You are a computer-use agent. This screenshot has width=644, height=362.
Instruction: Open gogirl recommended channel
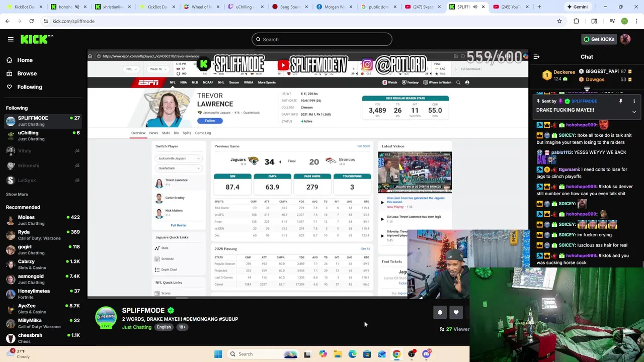(x=43, y=250)
